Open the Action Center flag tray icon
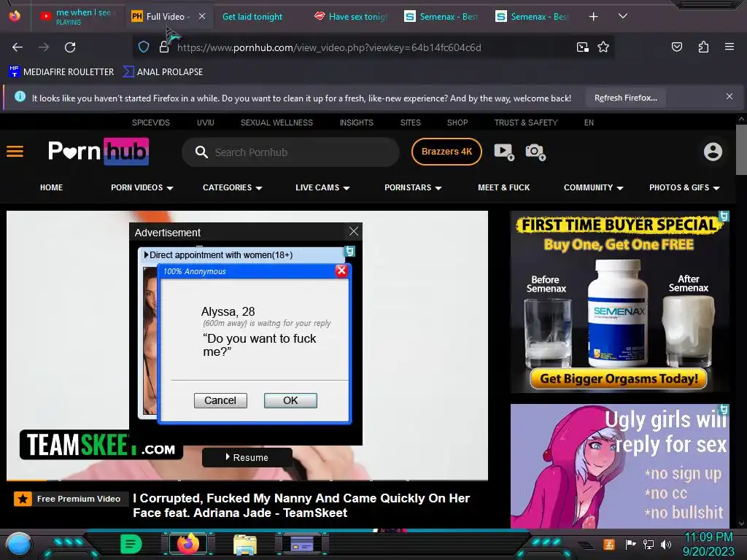The height and width of the screenshot is (560, 747). 630,544
